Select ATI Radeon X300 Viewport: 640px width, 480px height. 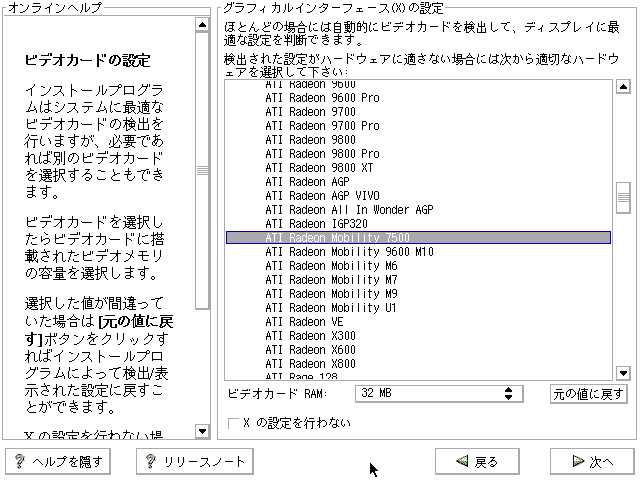[x=418, y=336]
